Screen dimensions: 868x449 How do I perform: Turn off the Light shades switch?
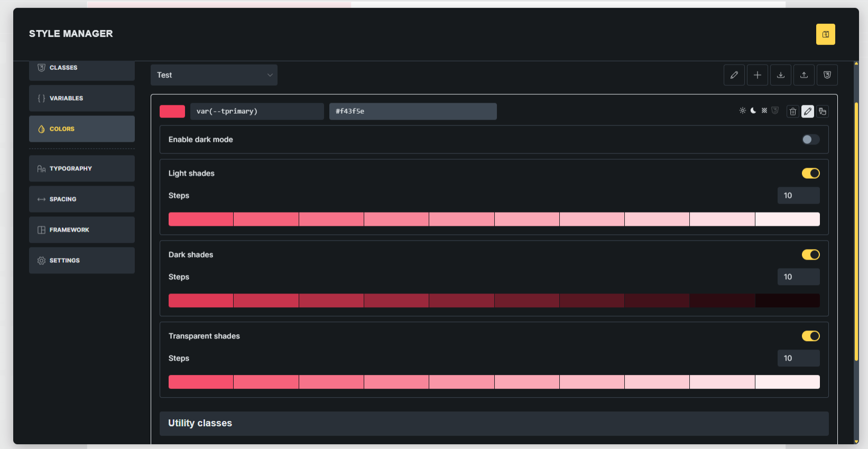click(x=810, y=173)
